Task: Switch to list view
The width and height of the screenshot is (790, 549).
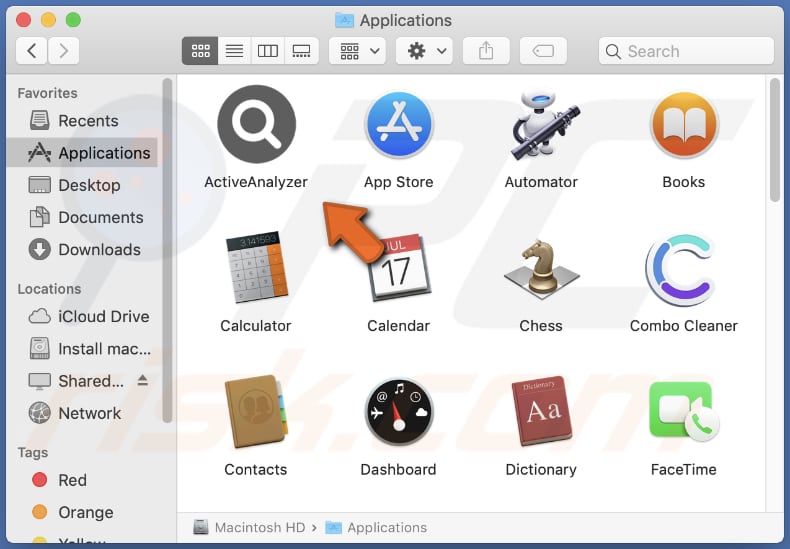Action: click(234, 51)
